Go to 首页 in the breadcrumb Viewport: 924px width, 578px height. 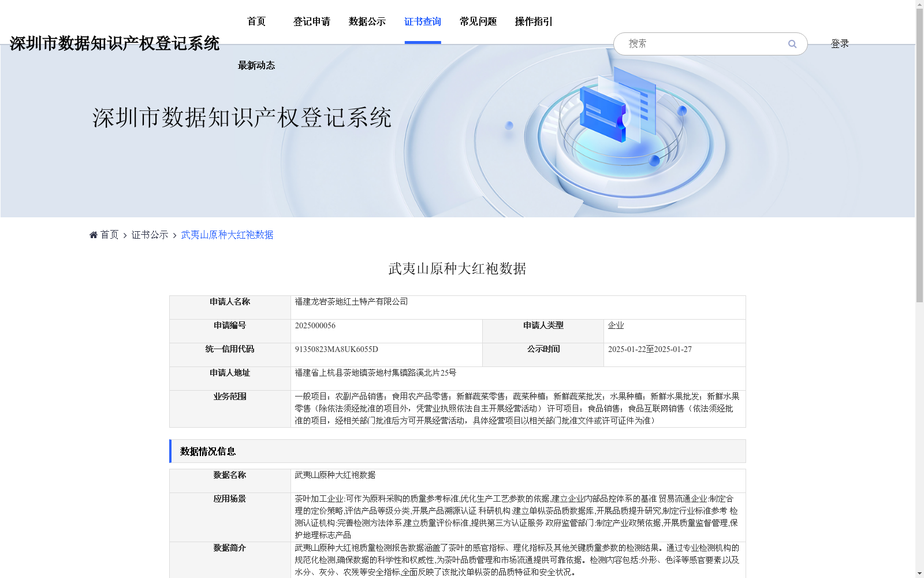[110, 235]
